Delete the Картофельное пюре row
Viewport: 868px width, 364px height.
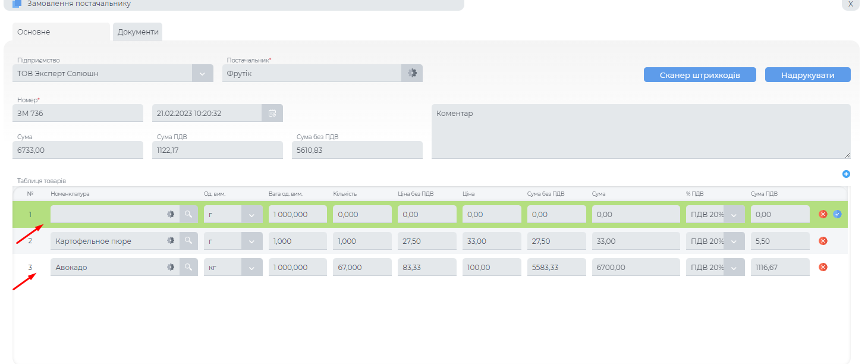point(823,241)
